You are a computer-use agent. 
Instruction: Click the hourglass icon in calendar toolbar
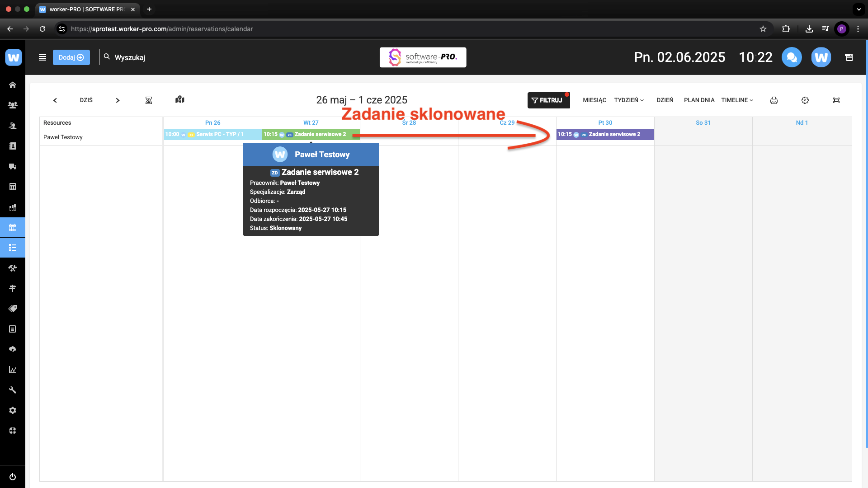tap(149, 100)
